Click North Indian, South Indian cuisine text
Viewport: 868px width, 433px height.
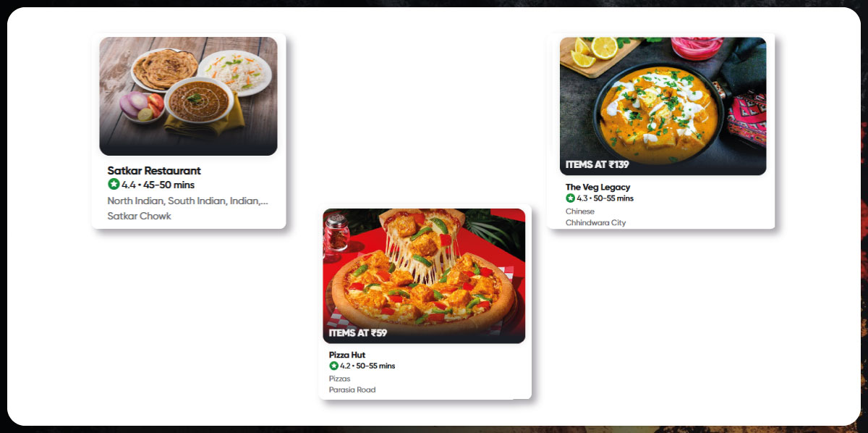[x=188, y=201]
